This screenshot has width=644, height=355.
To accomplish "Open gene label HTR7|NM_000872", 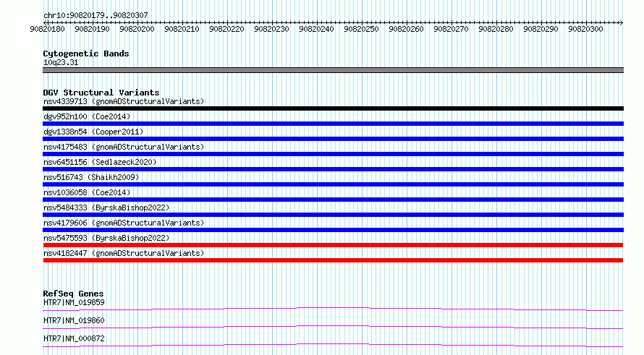I will (x=74, y=338).
